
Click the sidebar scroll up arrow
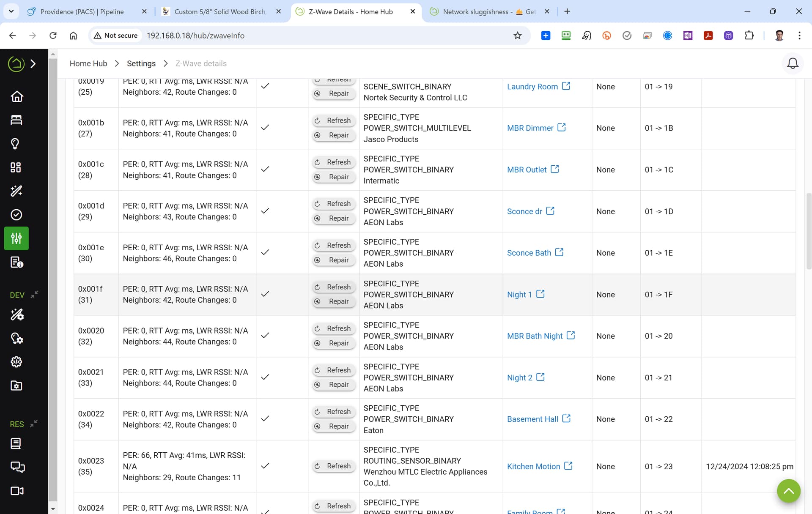tap(53, 54)
